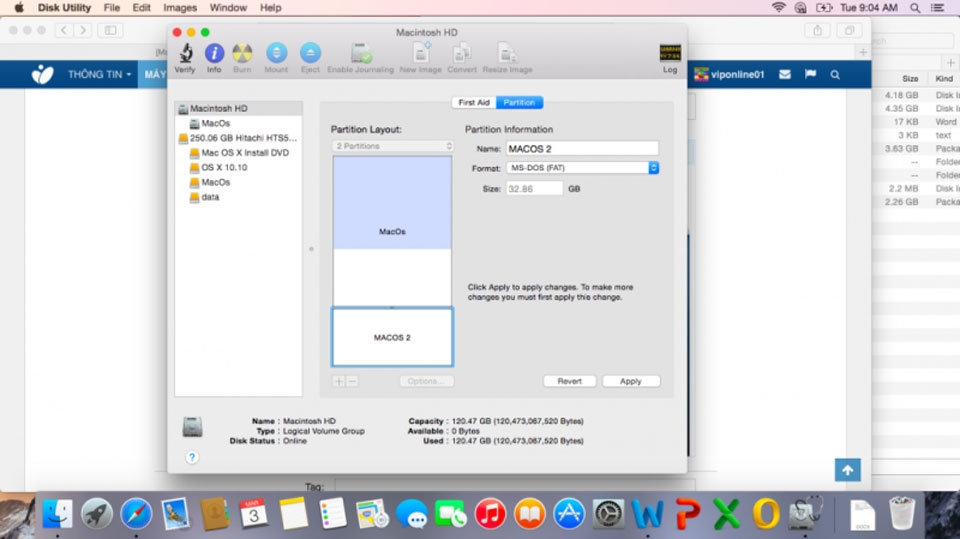960x539 pixels.
Task: Open the Disk Utility help question button
Action: coord(192,458)
